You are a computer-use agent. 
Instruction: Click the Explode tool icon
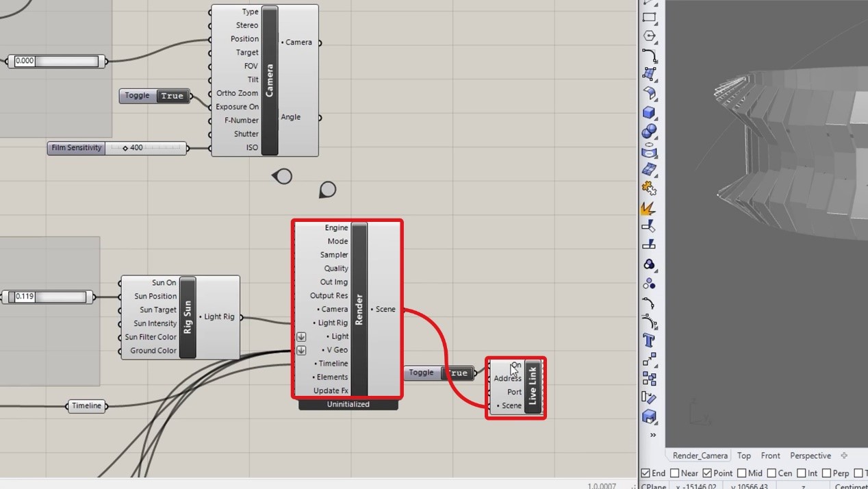[650, 207]
